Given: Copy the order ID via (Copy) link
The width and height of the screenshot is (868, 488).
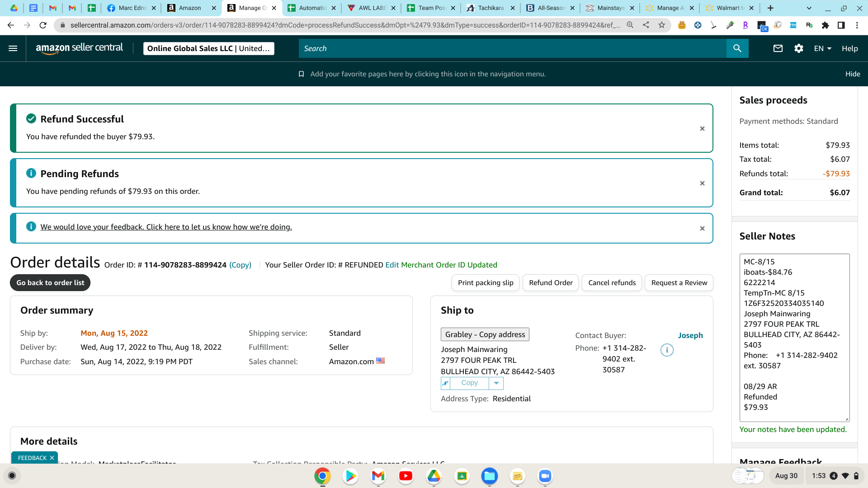Looking at the screenshot, I should pos(240,265).
